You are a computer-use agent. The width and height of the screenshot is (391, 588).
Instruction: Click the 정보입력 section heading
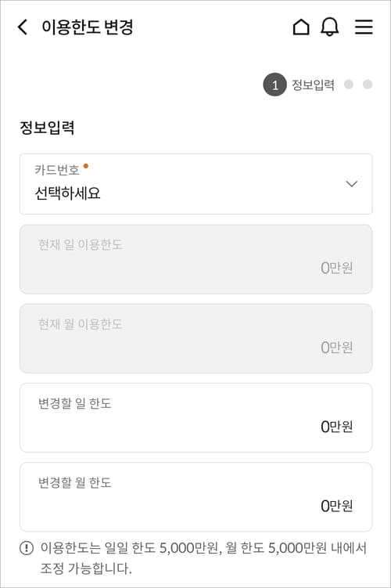point(47,127)
